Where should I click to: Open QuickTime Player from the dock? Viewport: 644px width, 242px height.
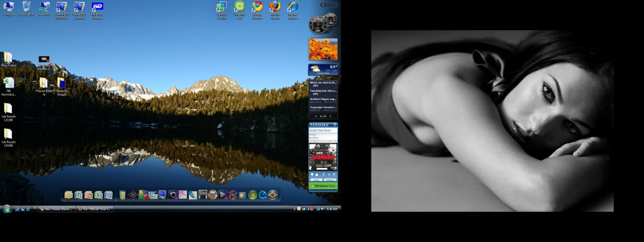(263, 195)
